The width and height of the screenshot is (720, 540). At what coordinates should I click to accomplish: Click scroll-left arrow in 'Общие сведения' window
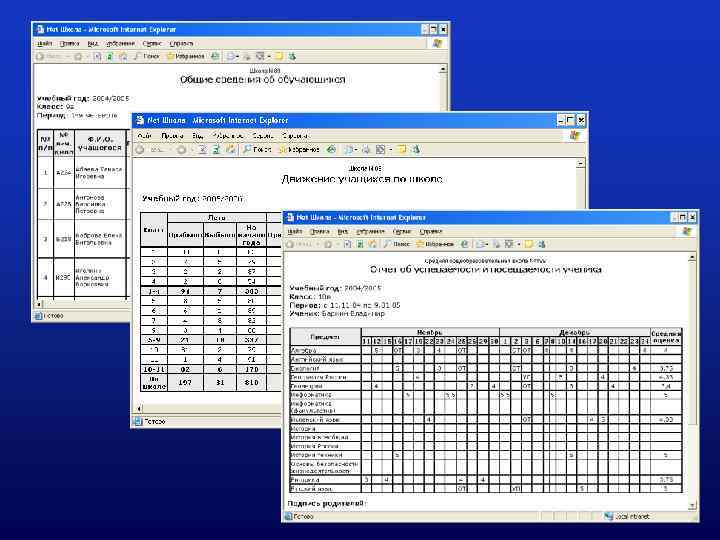point(39,304)
